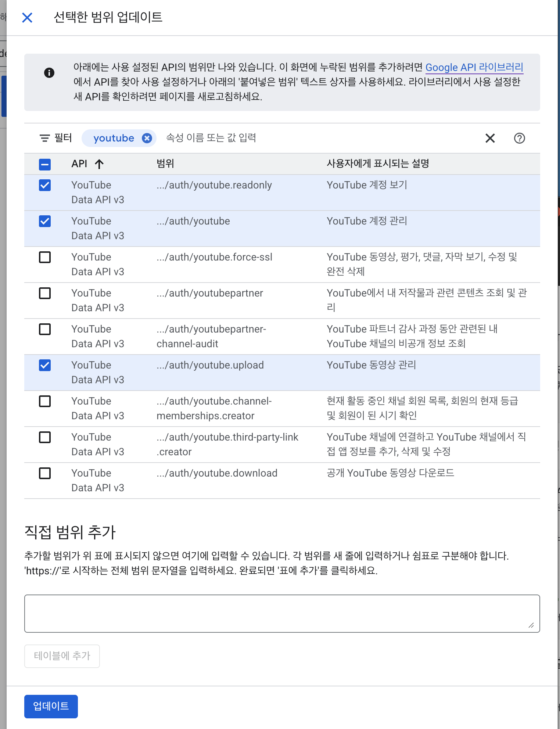Open the filter help question mark icon
The image size is (560, 729).
tap(519, 138)
